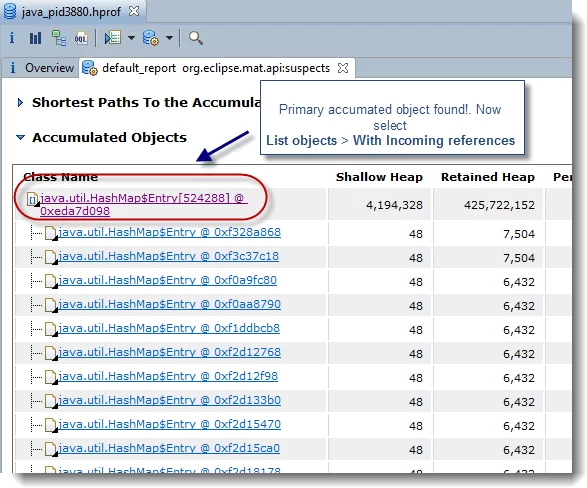This screenshot has height=488, width=587.
Task: Open HashMap$Entry @ 0xf2d15470 link
Action: click(x=170, y=424)
